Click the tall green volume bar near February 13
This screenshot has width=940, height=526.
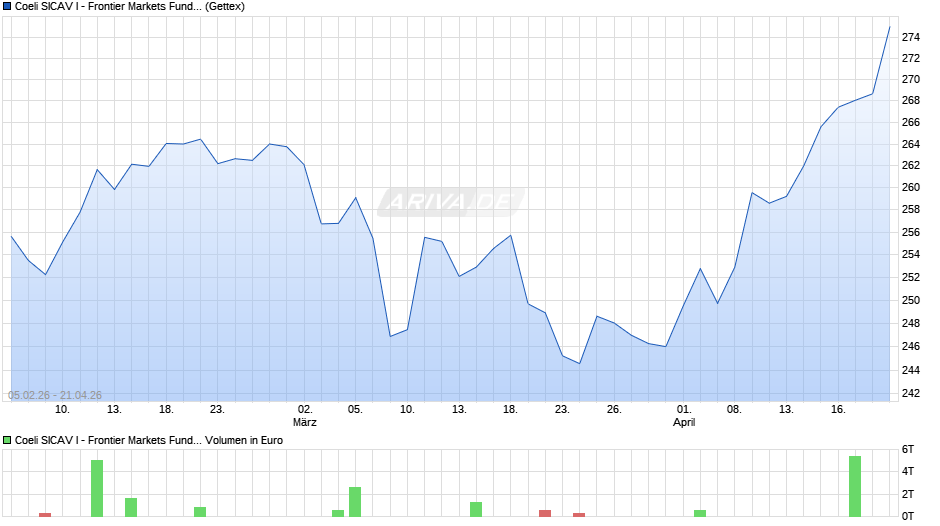pos(97,488)
